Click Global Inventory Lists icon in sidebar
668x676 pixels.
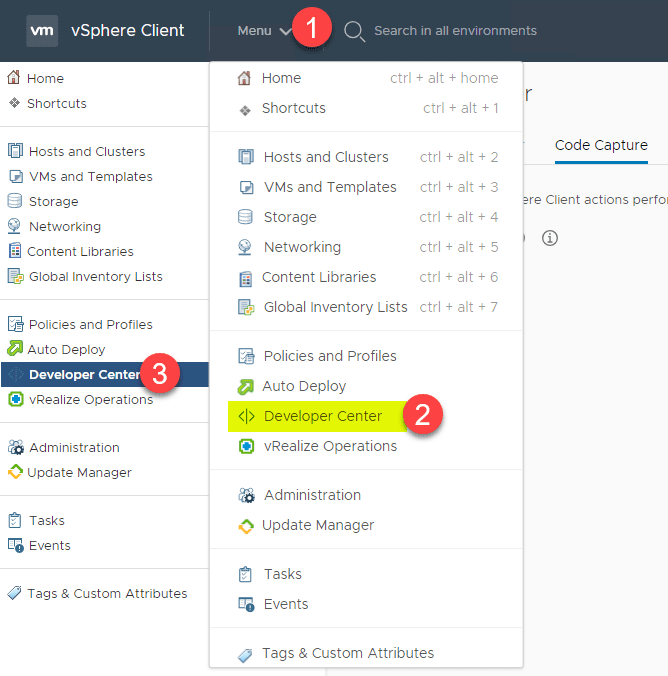click(x=16, y=276)
